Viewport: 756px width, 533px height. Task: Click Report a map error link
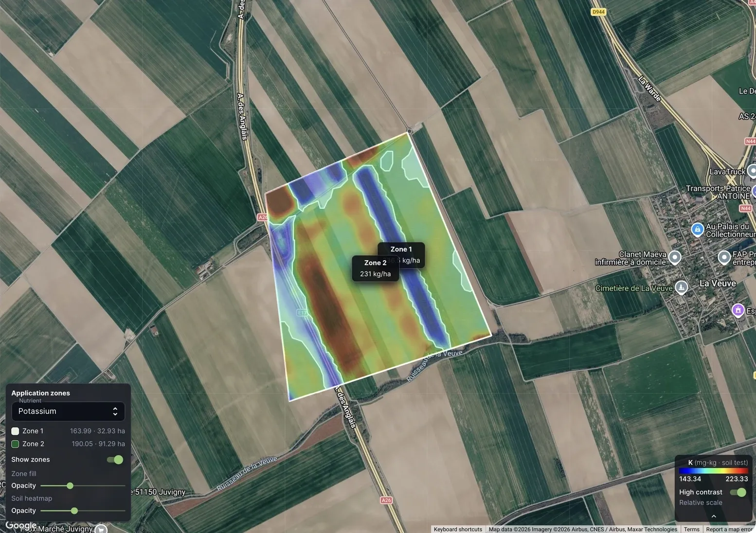click(x=729, y=529)
